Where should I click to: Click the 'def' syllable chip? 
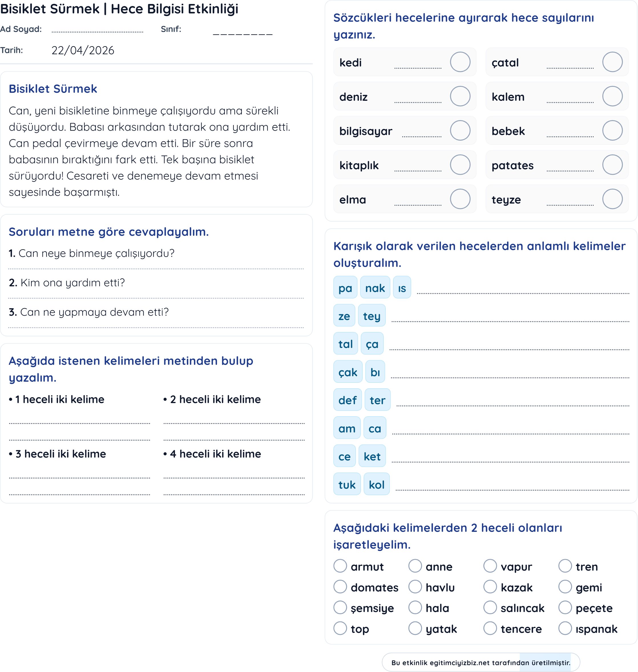(x=347, y=400)
